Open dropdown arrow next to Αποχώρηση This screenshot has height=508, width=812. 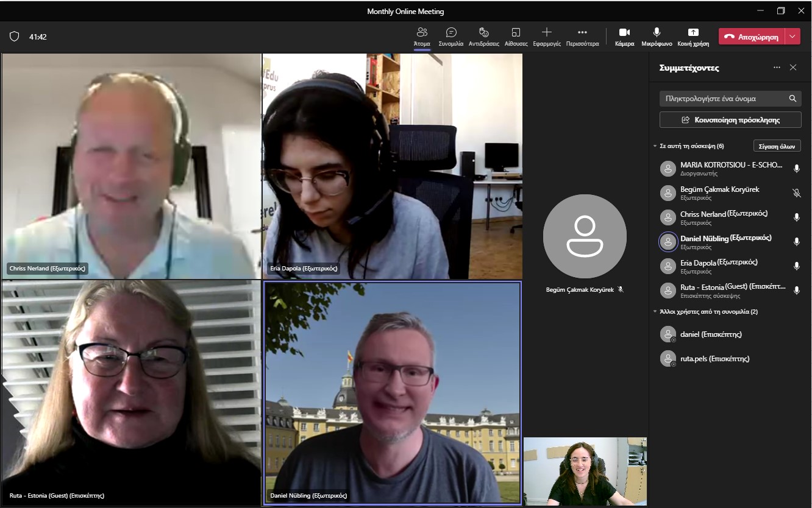pyautogui.click(x=792, y=37)
